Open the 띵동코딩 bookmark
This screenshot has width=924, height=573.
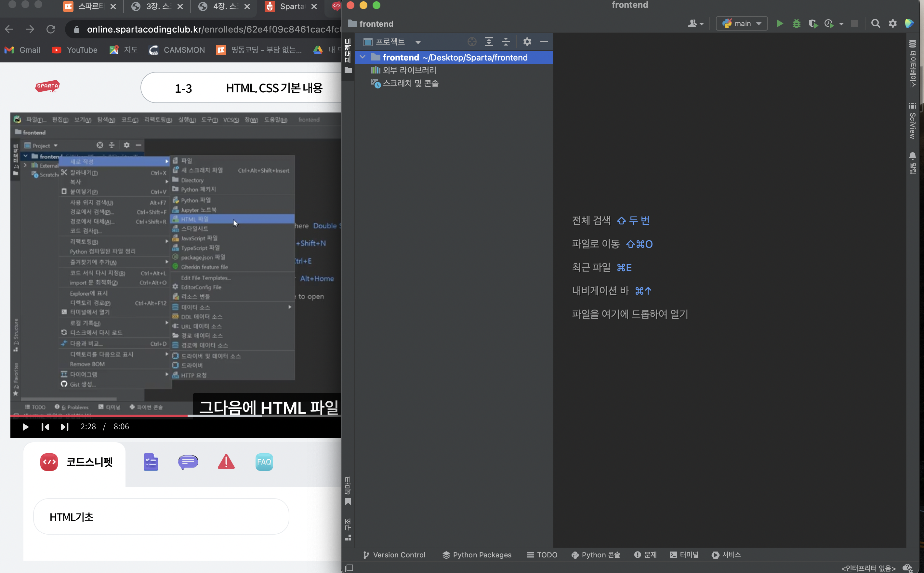click(259, 50)
